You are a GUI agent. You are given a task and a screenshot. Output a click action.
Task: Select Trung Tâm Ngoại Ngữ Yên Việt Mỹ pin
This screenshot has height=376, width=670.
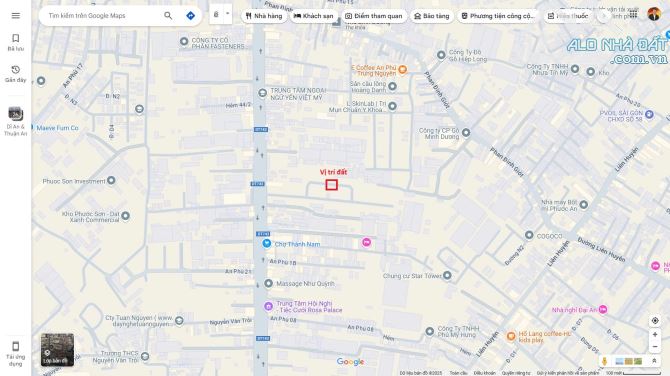click(x=262, y=93)
